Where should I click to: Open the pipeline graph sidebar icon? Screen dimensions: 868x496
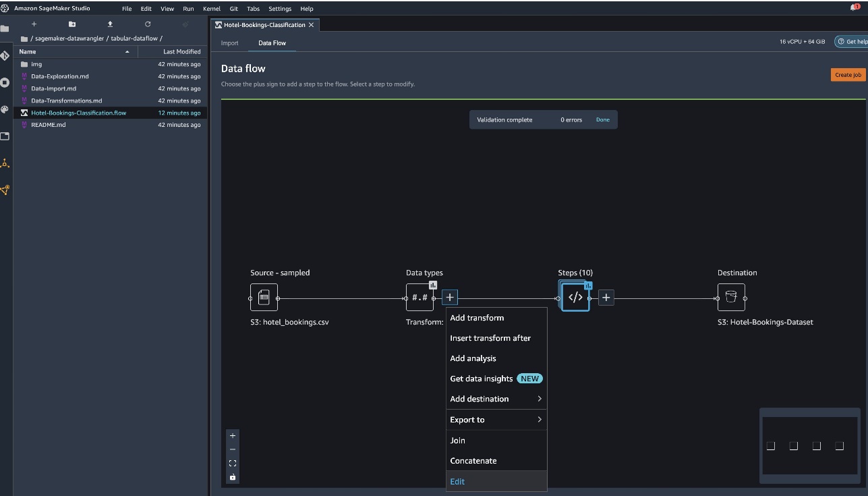coord(4,190)
